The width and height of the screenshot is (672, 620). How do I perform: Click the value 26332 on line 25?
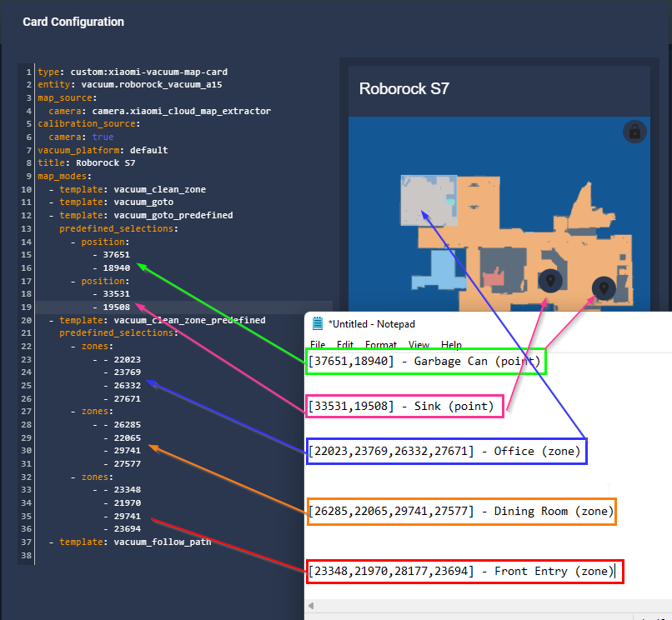click(128, 386)
